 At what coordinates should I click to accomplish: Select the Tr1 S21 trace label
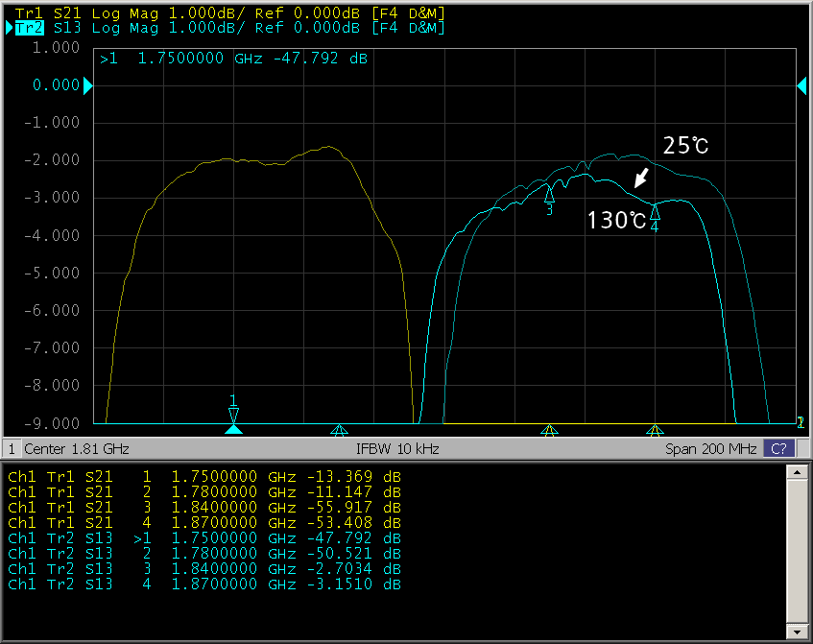pos(229,13)
